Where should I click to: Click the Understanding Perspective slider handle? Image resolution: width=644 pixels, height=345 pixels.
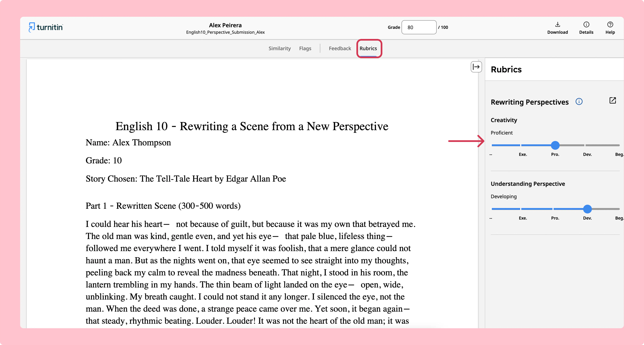point(587,209)
